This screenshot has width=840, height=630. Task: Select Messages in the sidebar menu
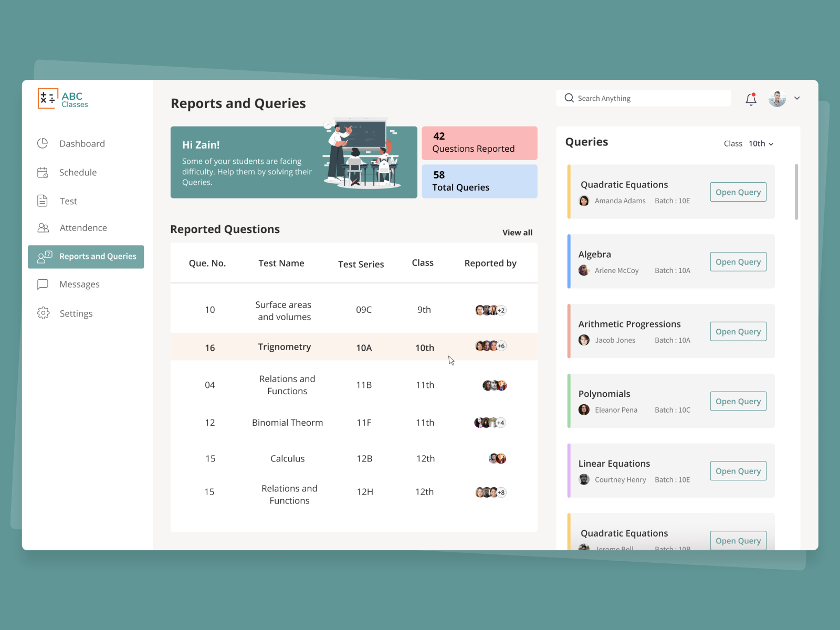click(79, 284)
